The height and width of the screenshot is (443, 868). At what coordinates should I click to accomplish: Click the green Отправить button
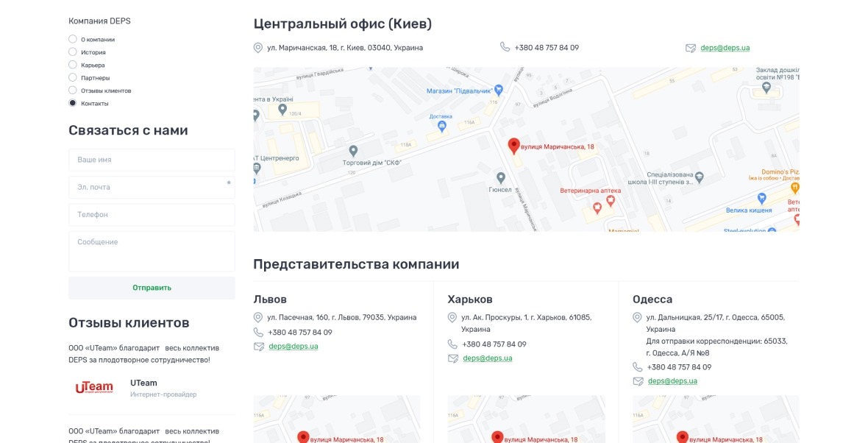(x=152, y=288)
